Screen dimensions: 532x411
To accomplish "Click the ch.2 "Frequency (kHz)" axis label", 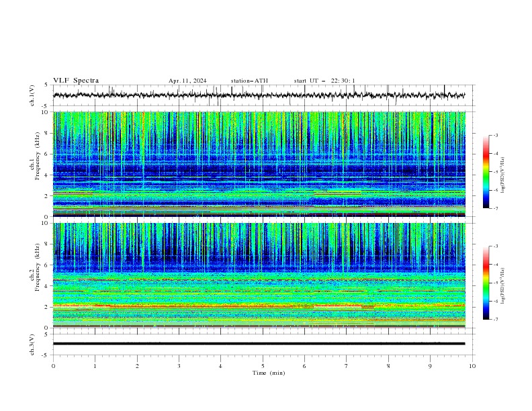I will pos(38,267).
